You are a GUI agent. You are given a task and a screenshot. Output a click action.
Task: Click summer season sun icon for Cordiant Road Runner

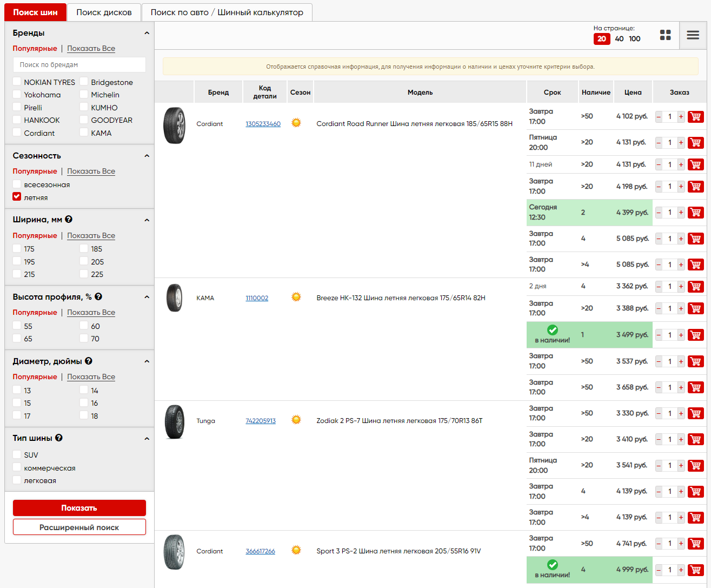coord(296,123)
